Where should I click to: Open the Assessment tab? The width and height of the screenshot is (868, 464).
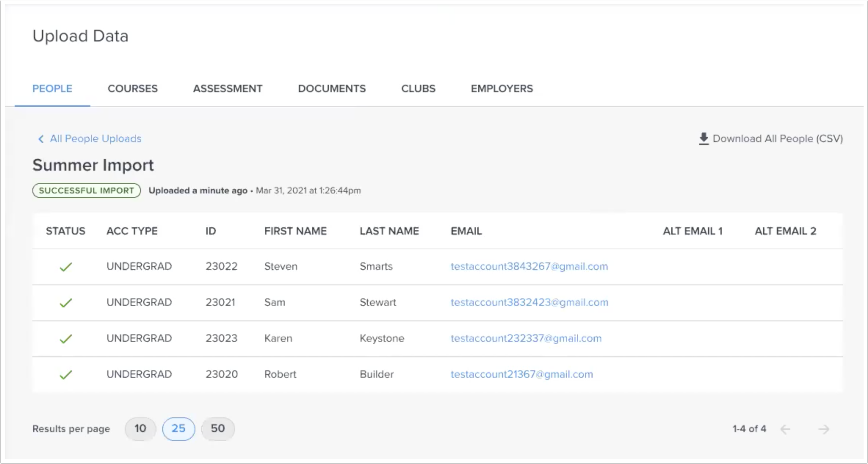pyautogui.click(x=228, y=88)
